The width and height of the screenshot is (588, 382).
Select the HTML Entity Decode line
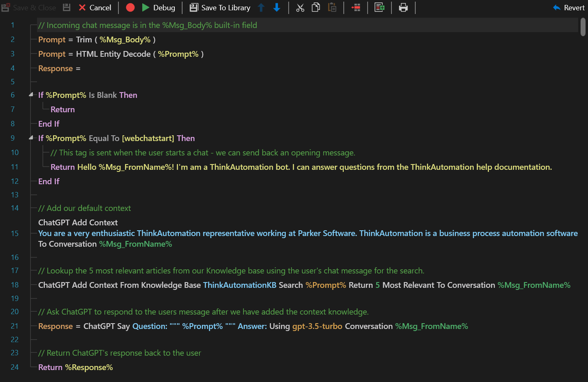121,54
